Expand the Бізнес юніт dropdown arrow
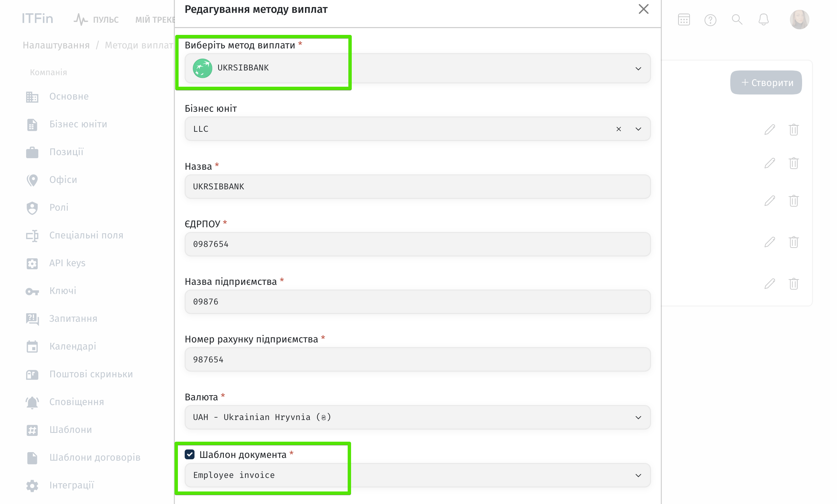This screenshot has height=504, width=837. coord(638,129)
